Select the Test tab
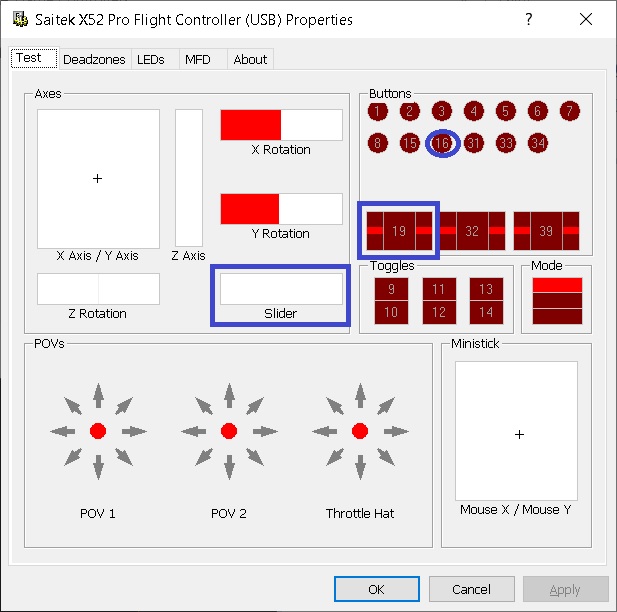 (x=34, y=58)
